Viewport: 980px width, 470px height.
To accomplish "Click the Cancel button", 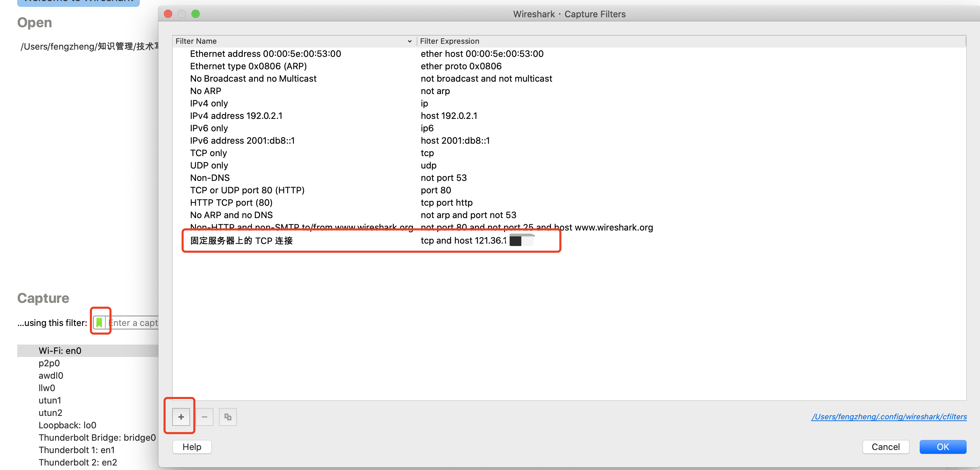I will click(885, 447).
